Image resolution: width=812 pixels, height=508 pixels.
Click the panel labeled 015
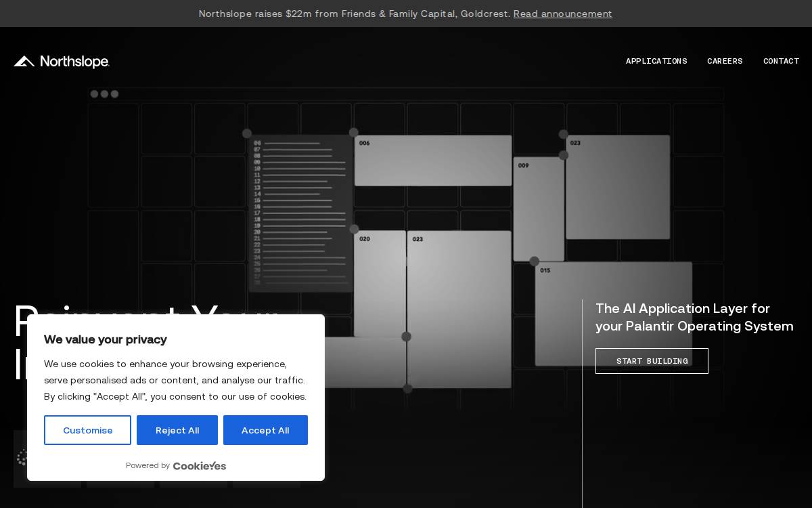tap(614, 314)
